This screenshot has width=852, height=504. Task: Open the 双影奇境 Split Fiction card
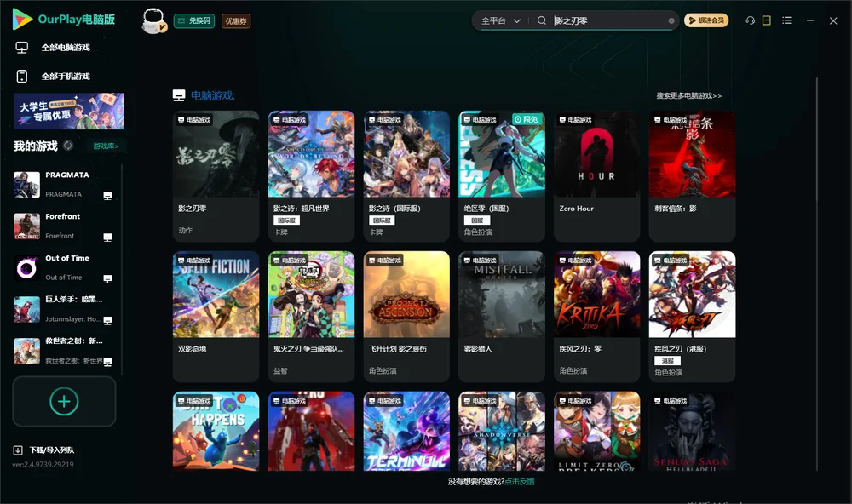click(216, 317)
